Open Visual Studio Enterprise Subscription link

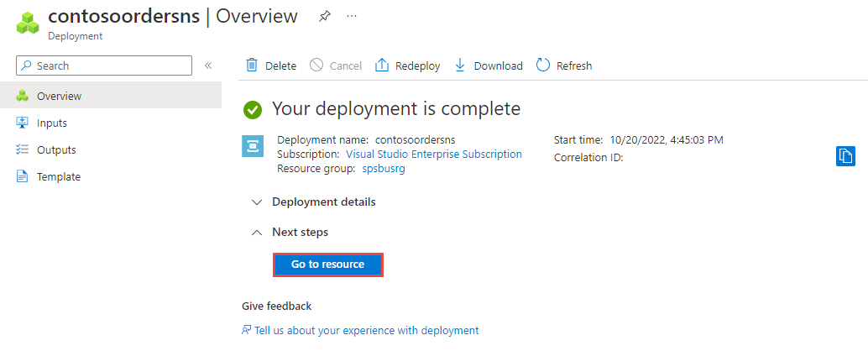(x=433, y=155)
